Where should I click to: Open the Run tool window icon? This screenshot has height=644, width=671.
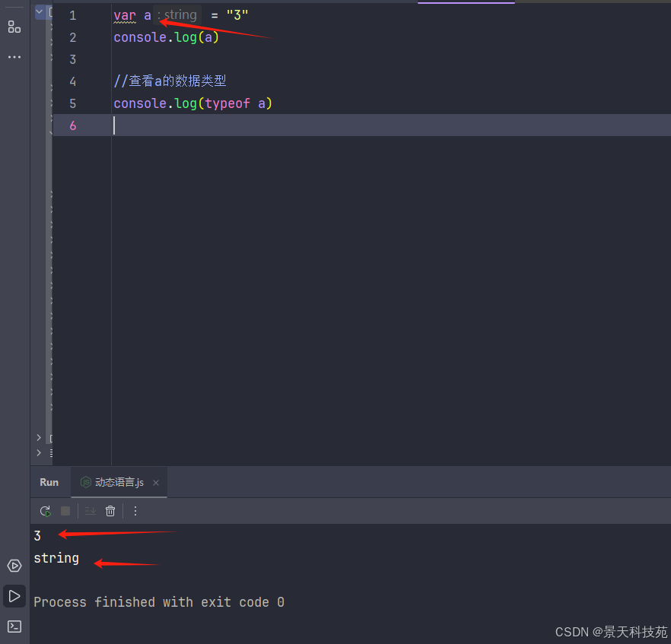[x=14, y=596]
